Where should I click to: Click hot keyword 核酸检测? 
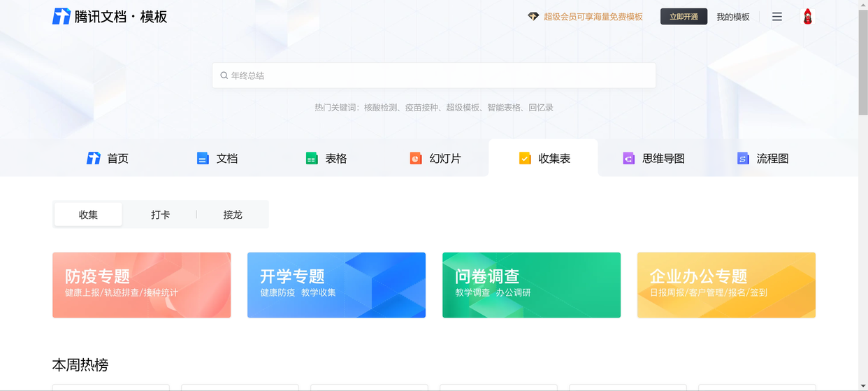[381, 108]
